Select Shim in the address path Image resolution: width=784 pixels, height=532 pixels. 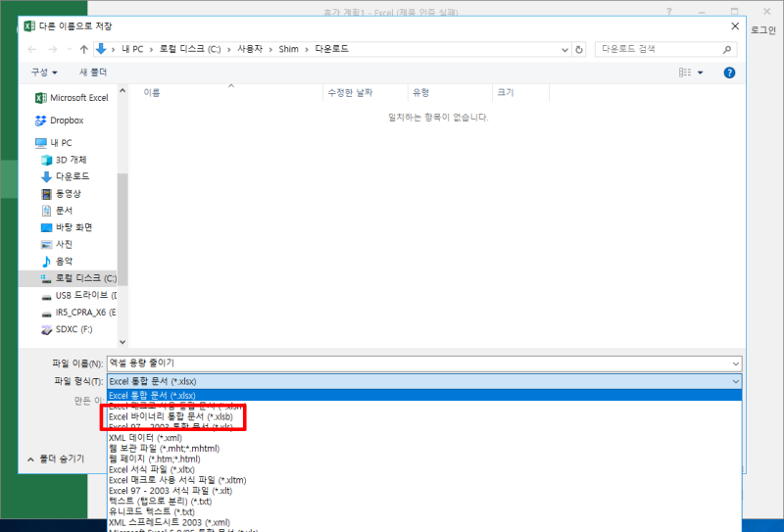click(x=288, y=49)
